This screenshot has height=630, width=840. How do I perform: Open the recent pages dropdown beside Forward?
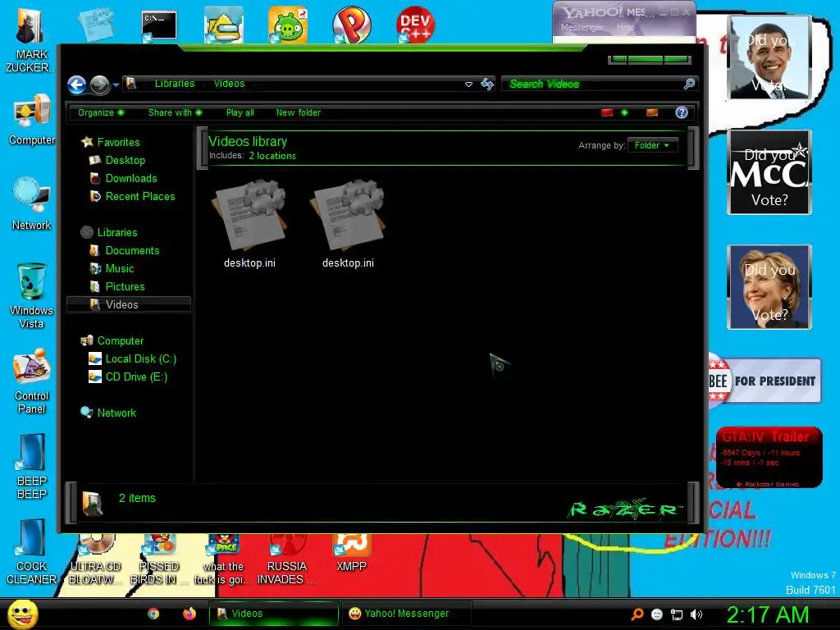point(116,84)
